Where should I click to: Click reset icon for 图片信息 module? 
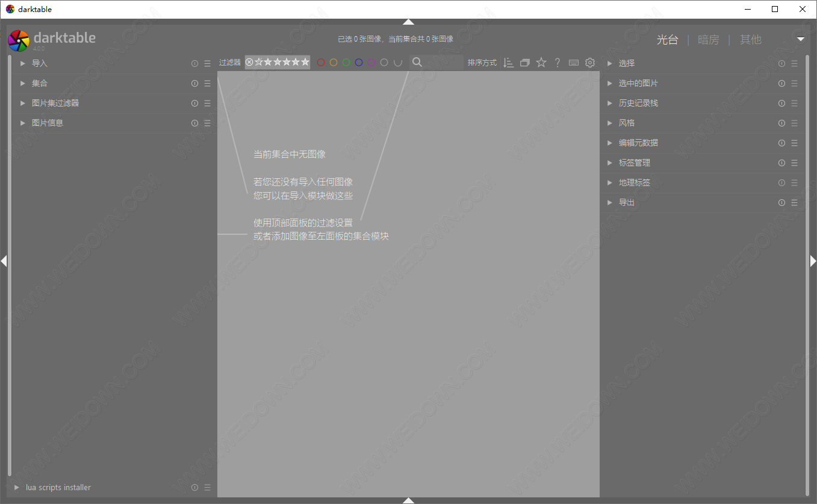(x=194, y=123)
